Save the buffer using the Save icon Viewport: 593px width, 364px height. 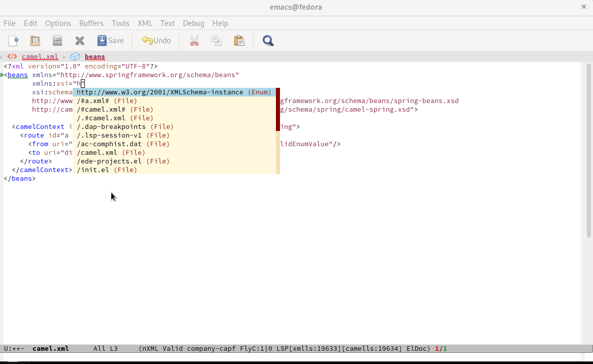click(109, 40)
